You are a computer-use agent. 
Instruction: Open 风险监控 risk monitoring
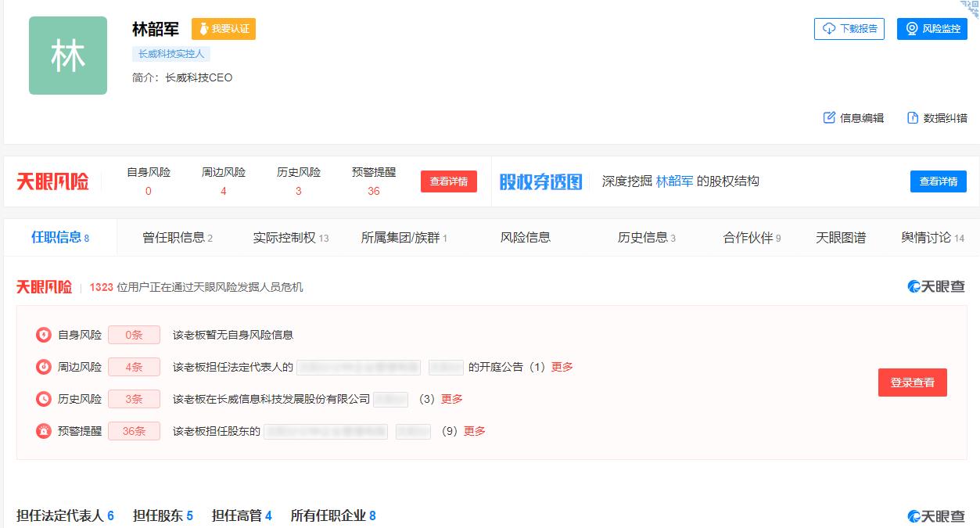point(932,29)
